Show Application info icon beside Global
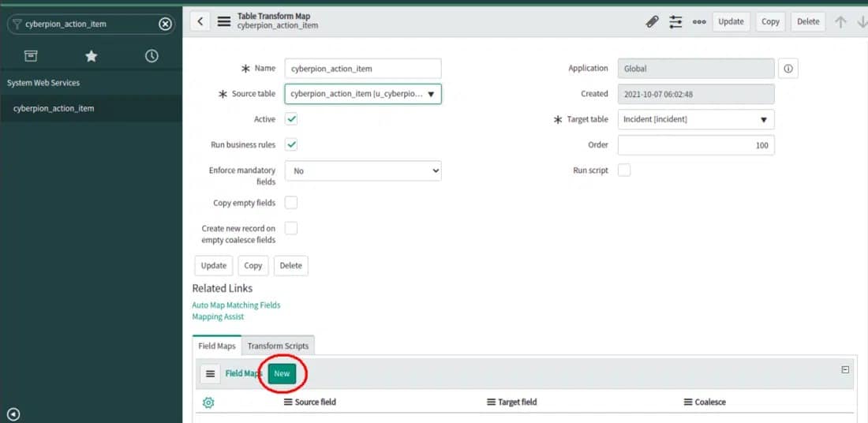868x423 pixels. [788, 69]
